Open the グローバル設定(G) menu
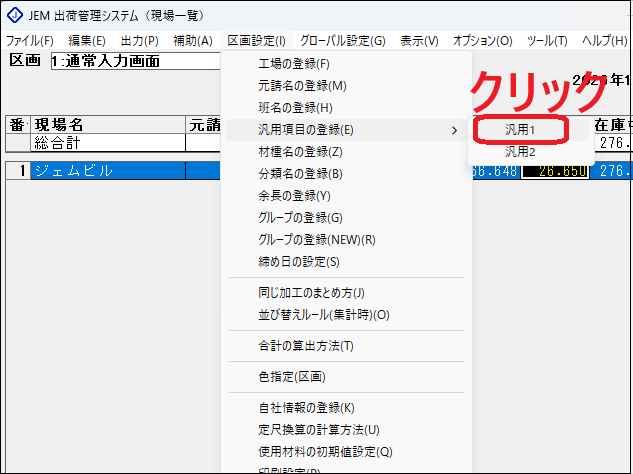633x474 pixels. pos(342,41)
